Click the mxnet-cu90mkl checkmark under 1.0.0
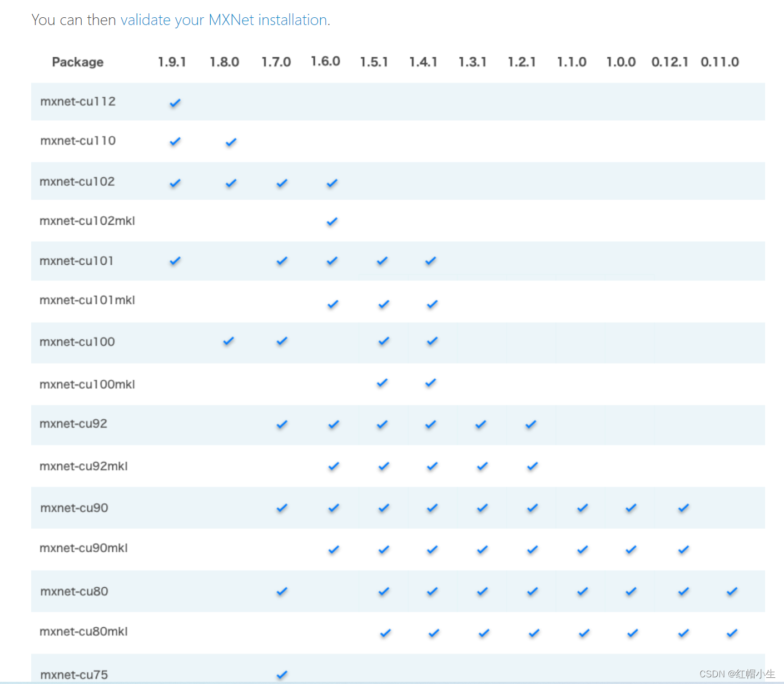784x684 pixels. point(631,550)
